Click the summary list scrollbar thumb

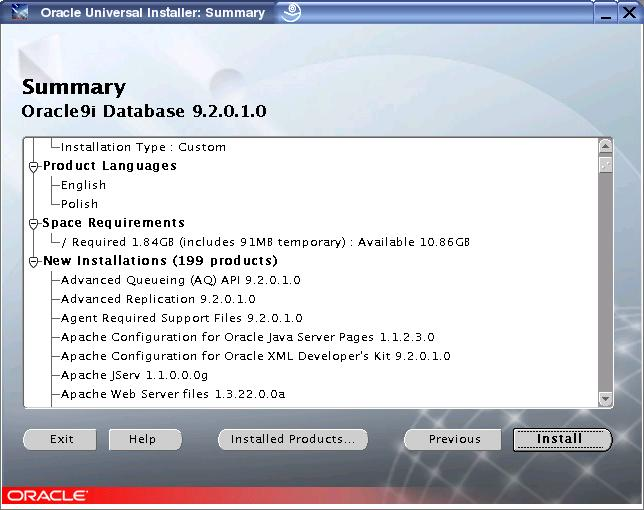click(605, 165)
